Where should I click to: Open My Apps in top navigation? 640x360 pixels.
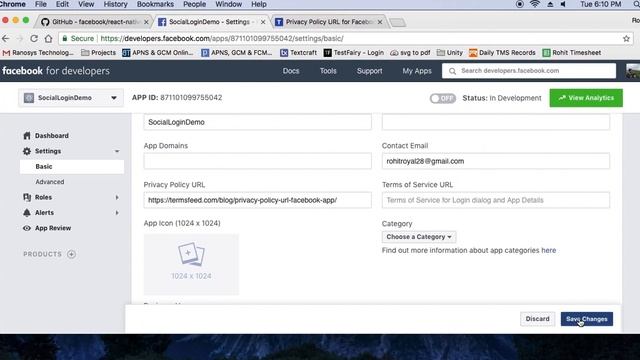tap(417, 71)
